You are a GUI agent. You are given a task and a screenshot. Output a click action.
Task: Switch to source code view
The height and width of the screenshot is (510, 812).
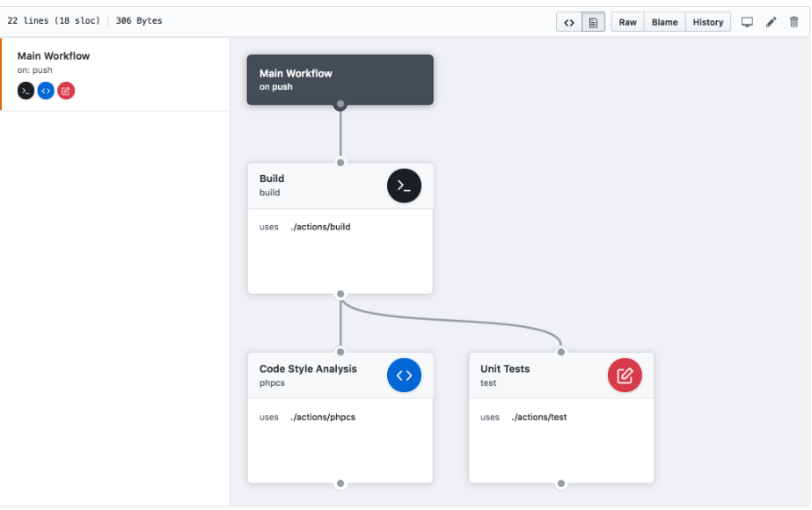click(x=568, y=21)
